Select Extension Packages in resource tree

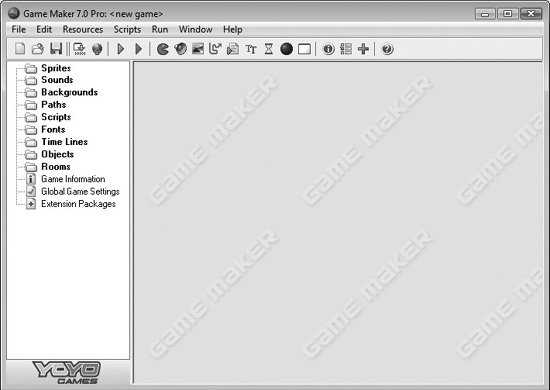pyautogui.click(x=71, y=204)
